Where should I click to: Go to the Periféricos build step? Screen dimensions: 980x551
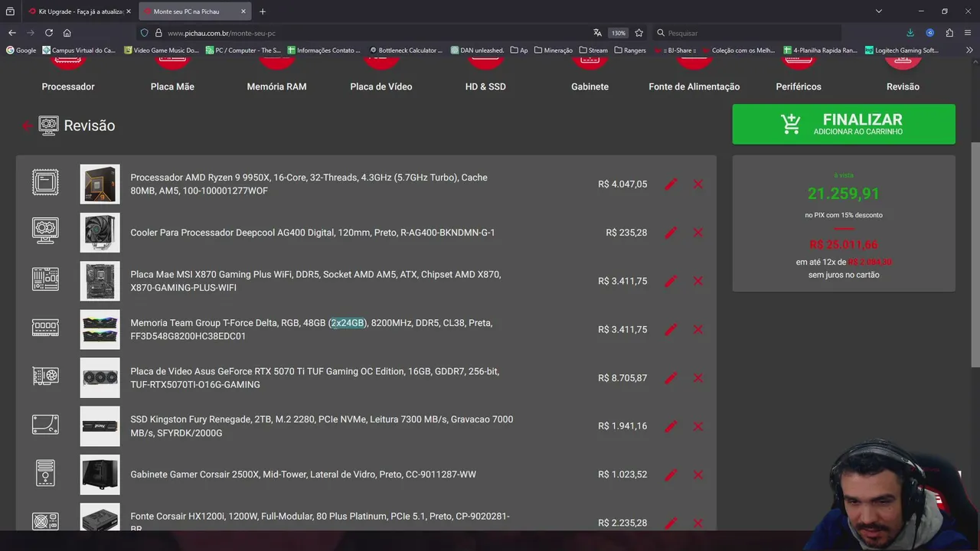799,86
